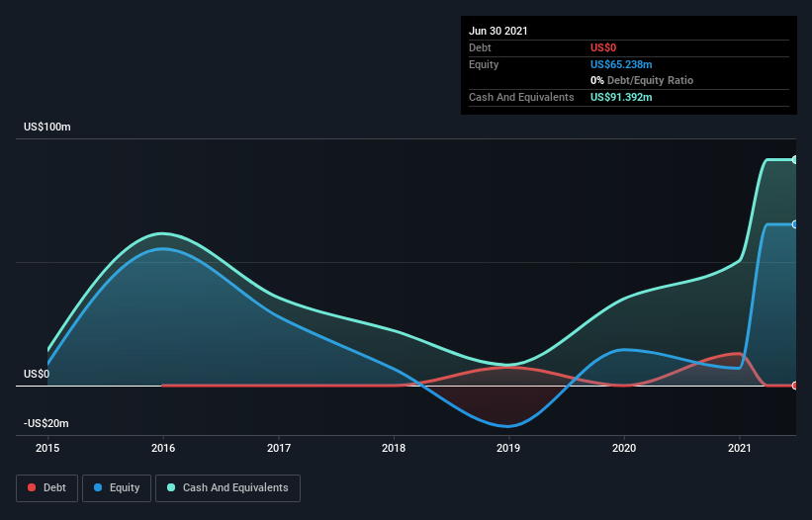Click the 2016 x-axis label

point(163,448)
